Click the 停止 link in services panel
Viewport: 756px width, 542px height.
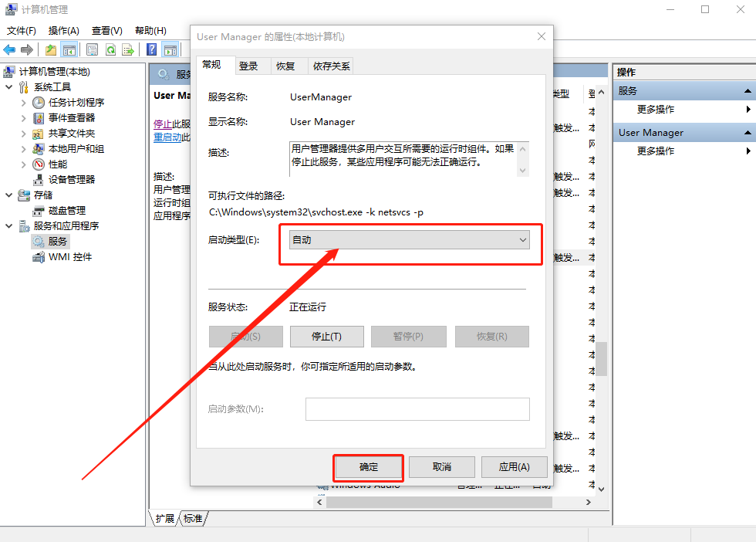coord(163,124)
